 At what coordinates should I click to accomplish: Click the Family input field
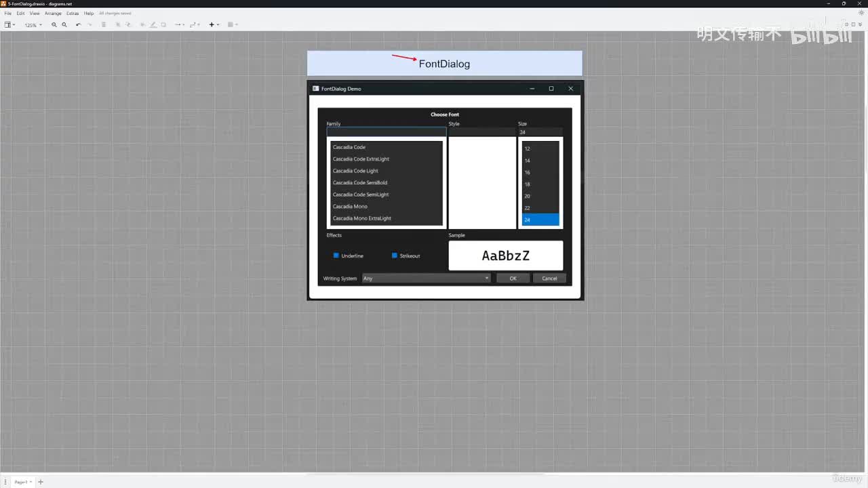[387, 132]
